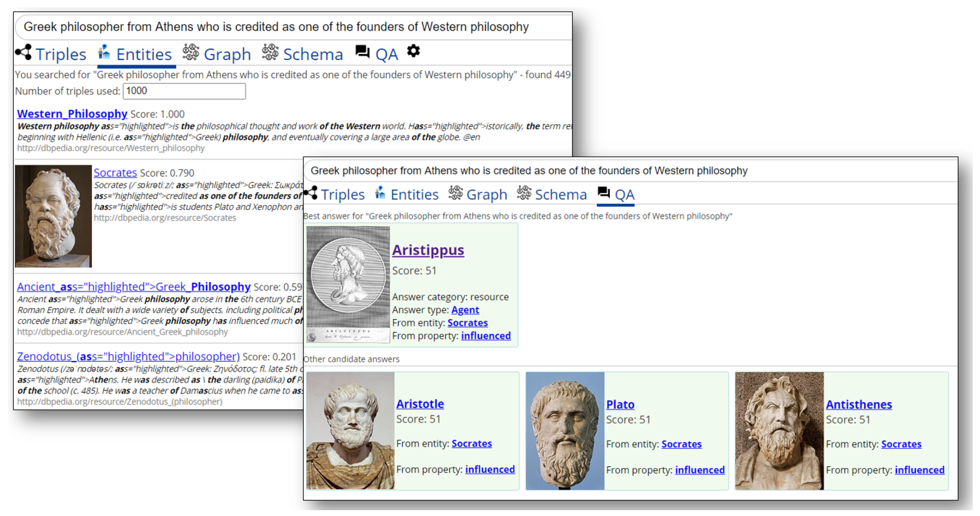Click the Antisthenes candidate link
This screenshot has width=980, height=516.
point(859,404)
